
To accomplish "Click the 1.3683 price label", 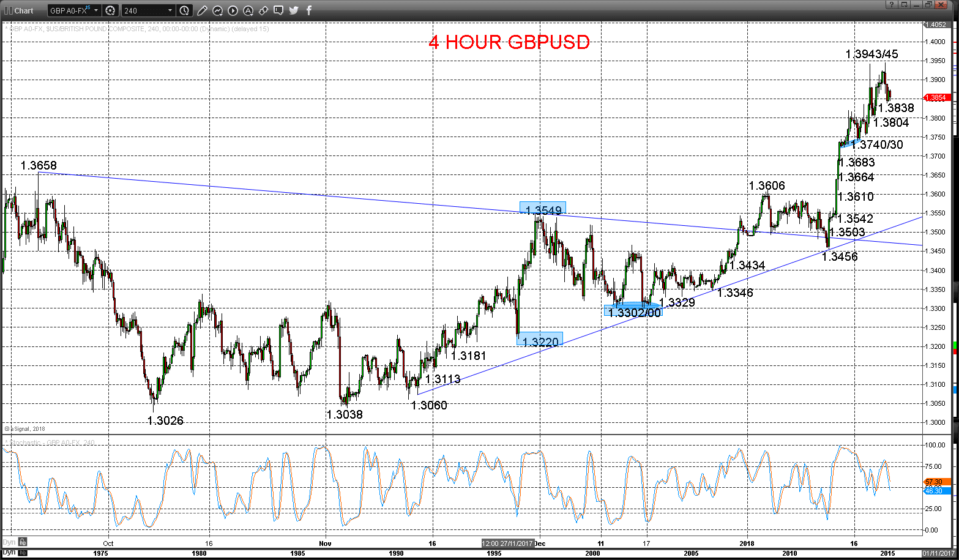I will [x=857, y=162].
